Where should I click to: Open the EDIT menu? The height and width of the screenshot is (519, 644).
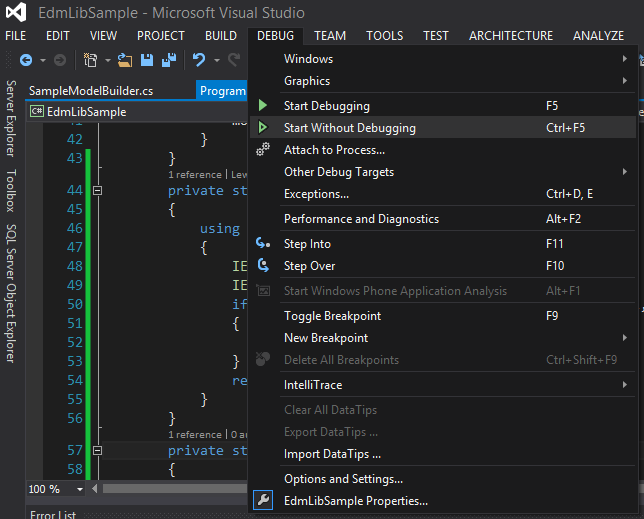pyautogui.click(x=58, y=36)
